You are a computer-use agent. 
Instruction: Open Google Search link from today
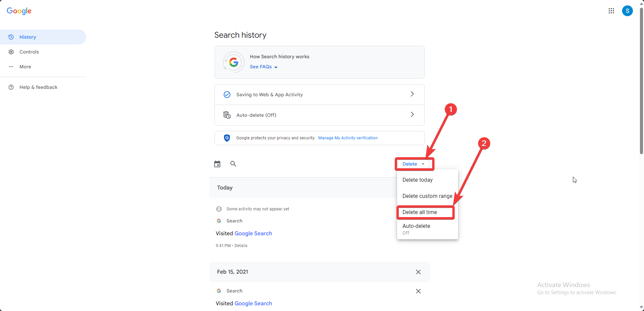click(253, 234)
